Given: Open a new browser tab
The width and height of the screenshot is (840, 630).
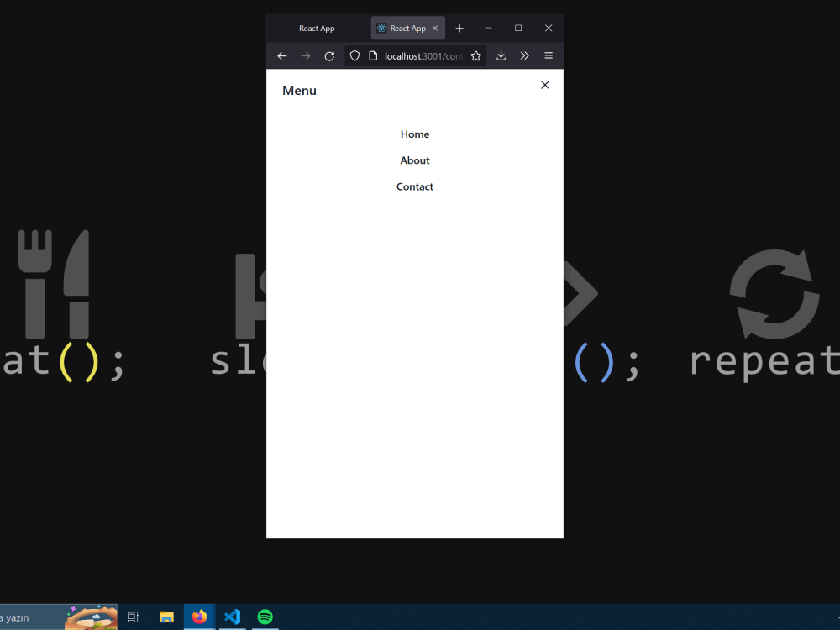Looking at the screenshot, I should pyautogui.click(x=459, y=29).
